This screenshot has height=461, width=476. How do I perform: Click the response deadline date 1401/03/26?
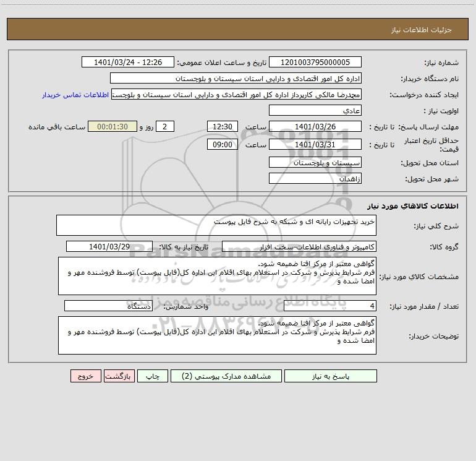[315, 126]
